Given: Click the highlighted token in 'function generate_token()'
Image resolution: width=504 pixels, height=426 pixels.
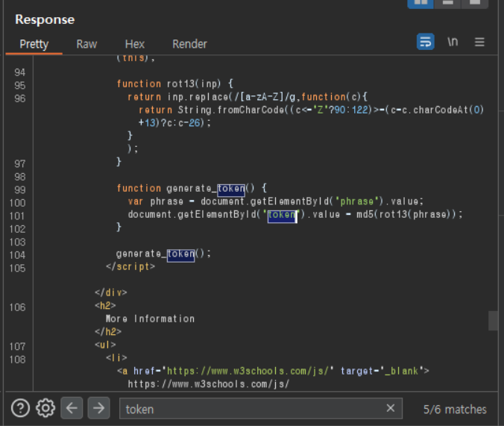Looking at the screenshot, I should click(x=231, y=189).
